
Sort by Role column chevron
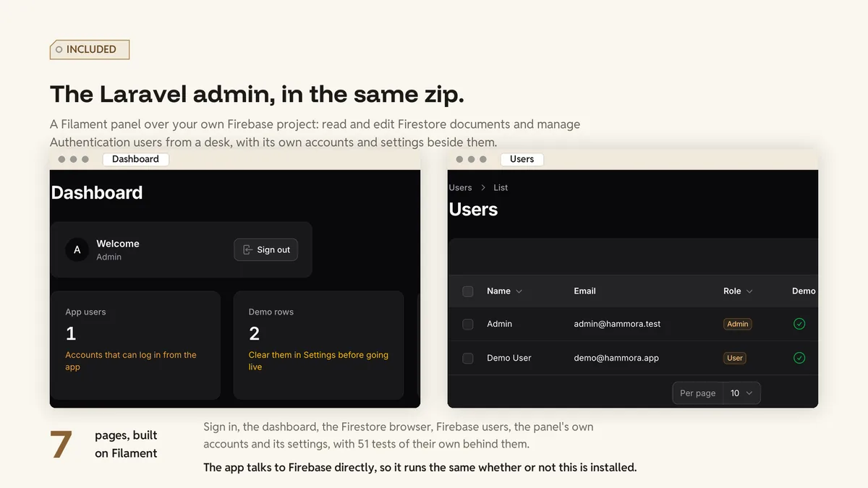(749, 291)
